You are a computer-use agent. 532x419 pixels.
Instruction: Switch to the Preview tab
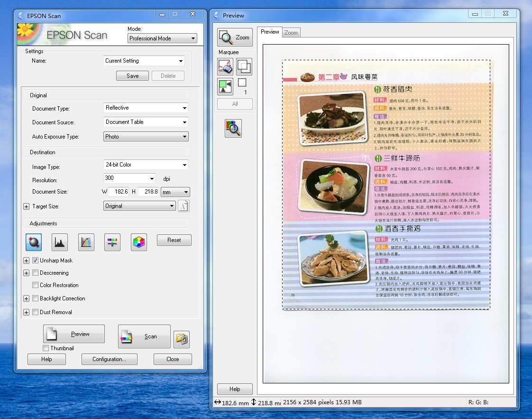click(x=270, y=32)
